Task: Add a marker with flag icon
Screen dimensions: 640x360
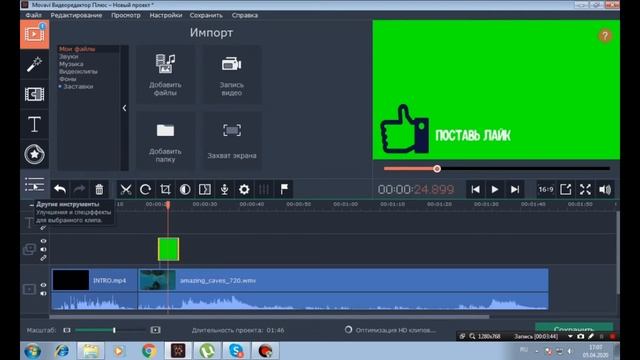Action: click(284, 189)
